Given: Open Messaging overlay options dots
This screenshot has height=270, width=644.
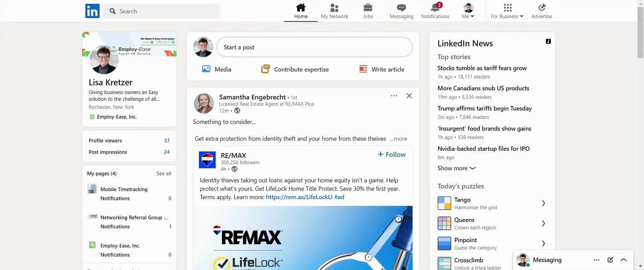Looking at the screenshot, I should point(597,260).
